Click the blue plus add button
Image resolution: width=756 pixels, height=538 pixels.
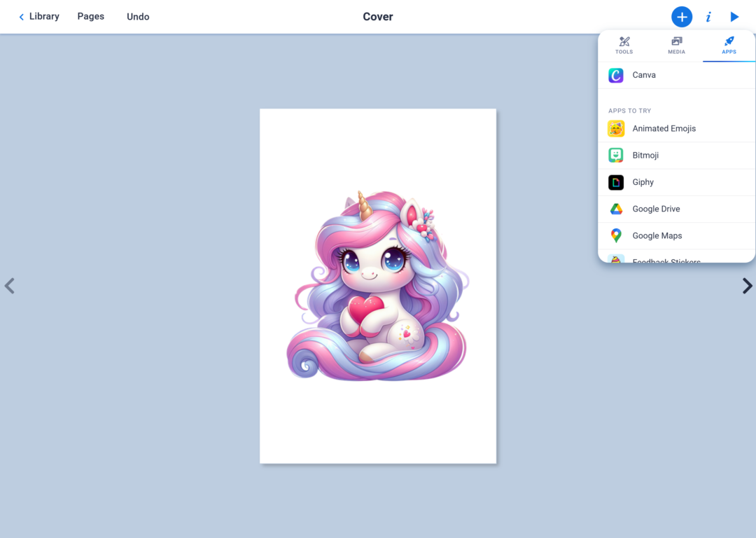pyautogui.click(x=682, y=17)
